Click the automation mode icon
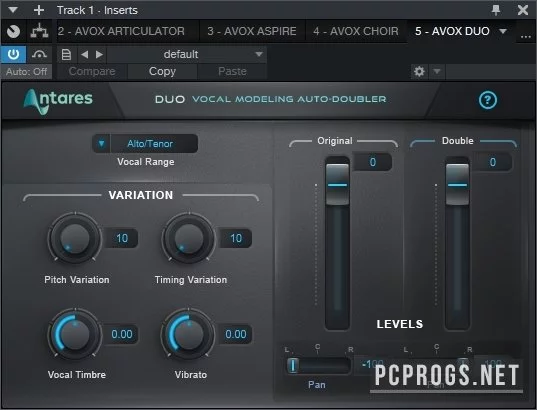This screenshot has width=537, height=410. click(39, 54)
